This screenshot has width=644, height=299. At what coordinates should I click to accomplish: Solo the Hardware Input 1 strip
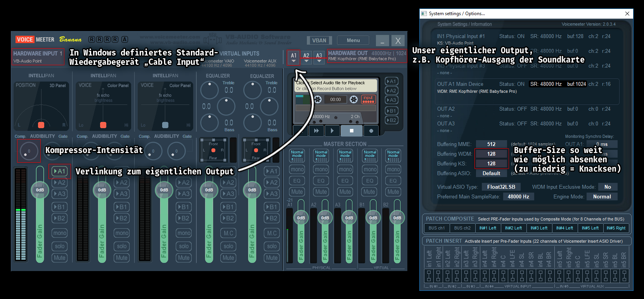tap(60, 246)
